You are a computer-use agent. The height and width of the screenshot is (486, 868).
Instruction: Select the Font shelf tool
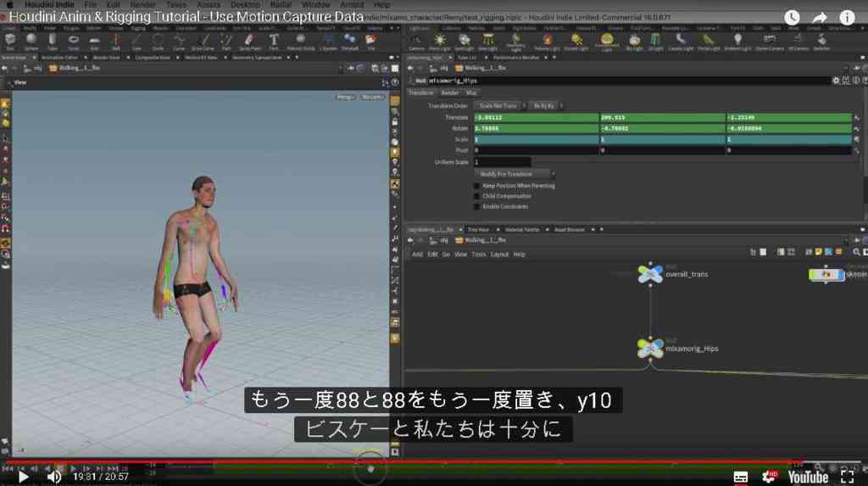(274, 41)
